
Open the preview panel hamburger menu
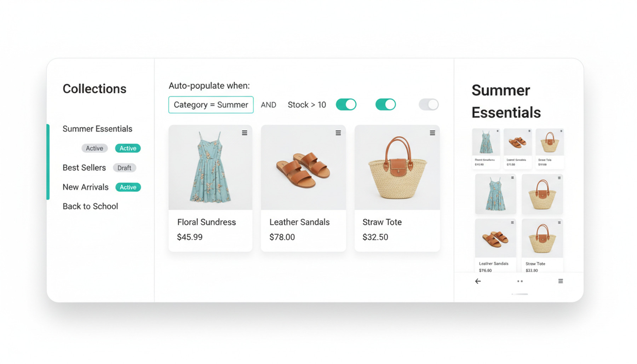[561, 281]
